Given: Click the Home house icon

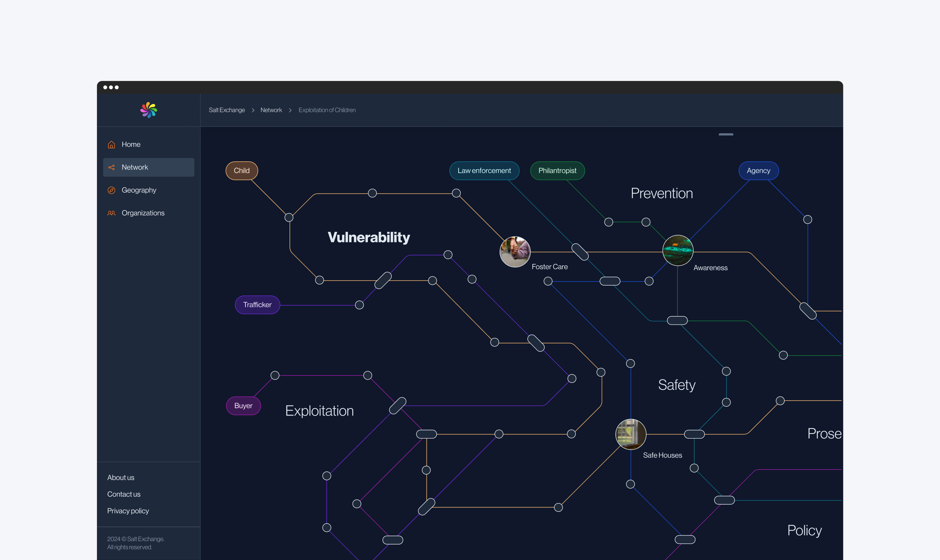Looking at the screenshot, I should pyautogui.click(x=111, y=144).
